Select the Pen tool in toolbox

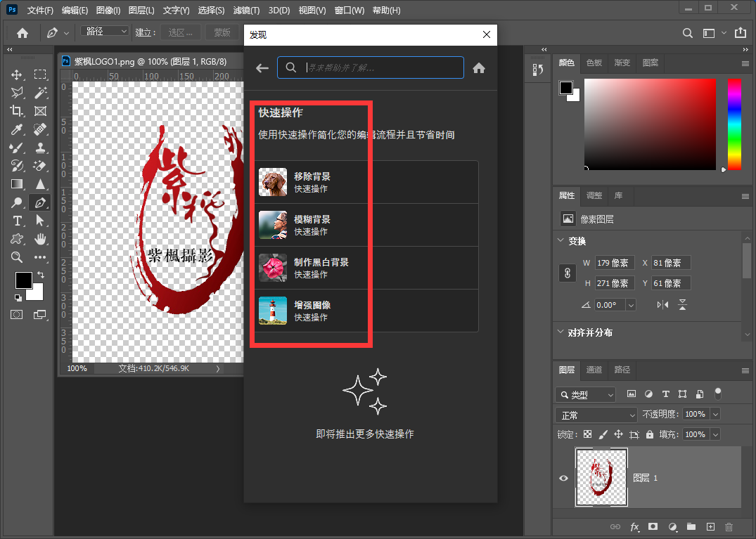pyautogui.click(x=40, y=203)
